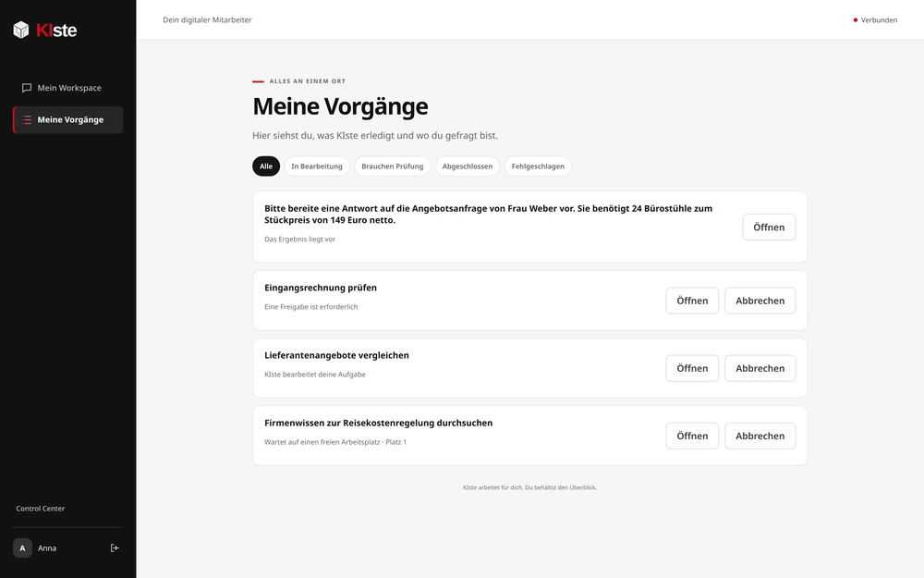The image size is (924, 578).
Task: Click Anna's avatar badge
Action: [x=22, y=547]
